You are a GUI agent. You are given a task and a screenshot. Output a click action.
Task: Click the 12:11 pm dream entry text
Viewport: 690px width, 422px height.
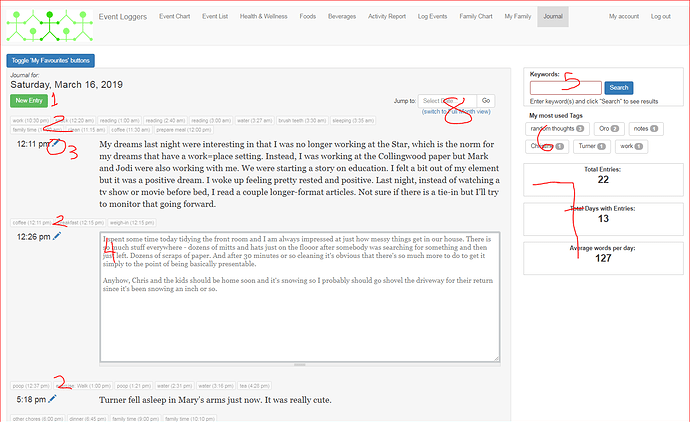click(299, 174)
